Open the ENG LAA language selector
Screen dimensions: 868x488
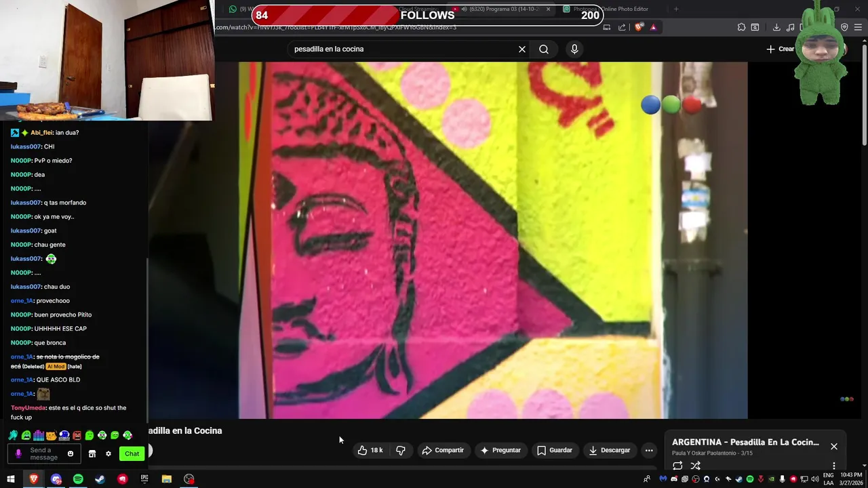829,479
